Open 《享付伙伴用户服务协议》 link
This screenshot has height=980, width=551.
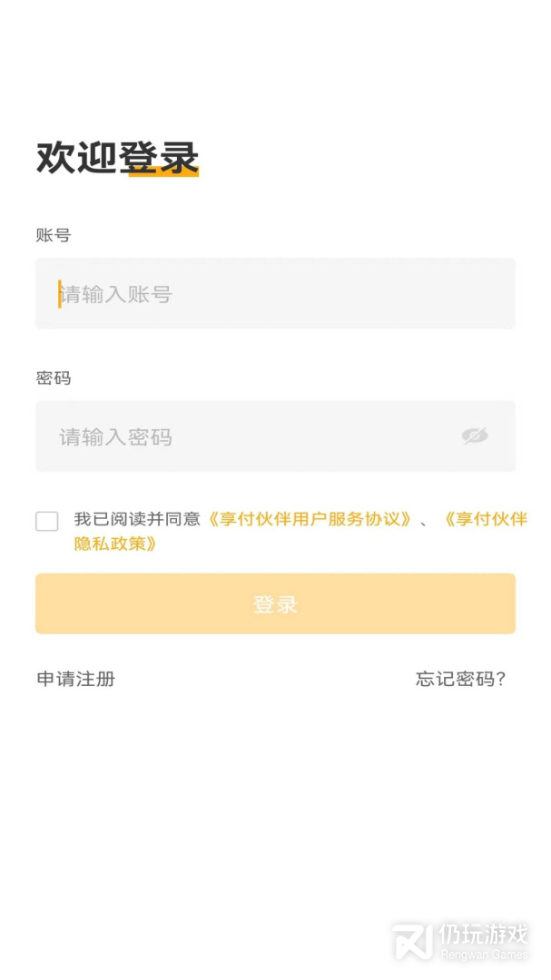(310, 520)
